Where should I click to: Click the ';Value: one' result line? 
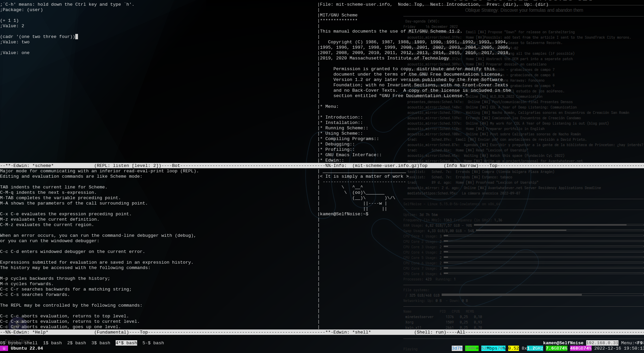pos(15,53)
